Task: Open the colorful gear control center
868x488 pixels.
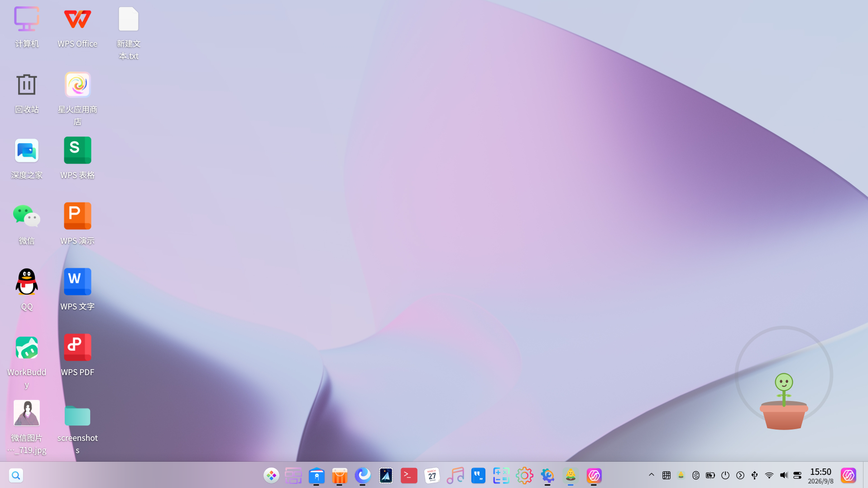Action: [x=524, y=475]
